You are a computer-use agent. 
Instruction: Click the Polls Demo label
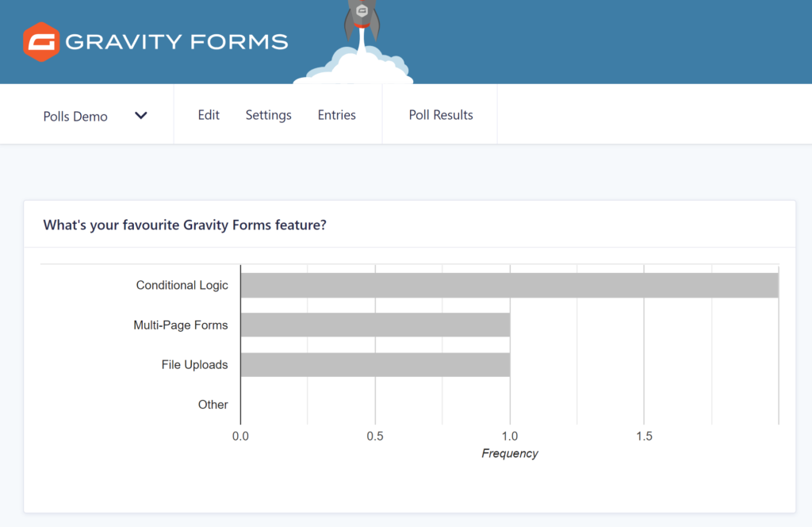point(75,116)
